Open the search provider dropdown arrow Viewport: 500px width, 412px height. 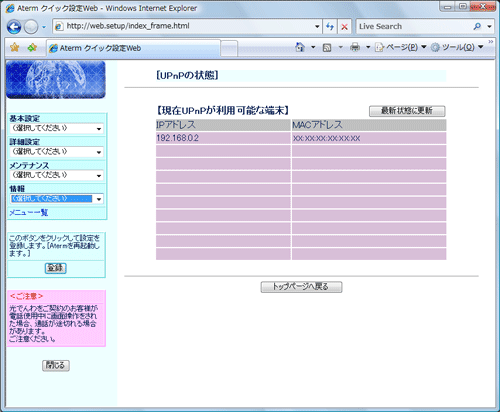point(489,26)
